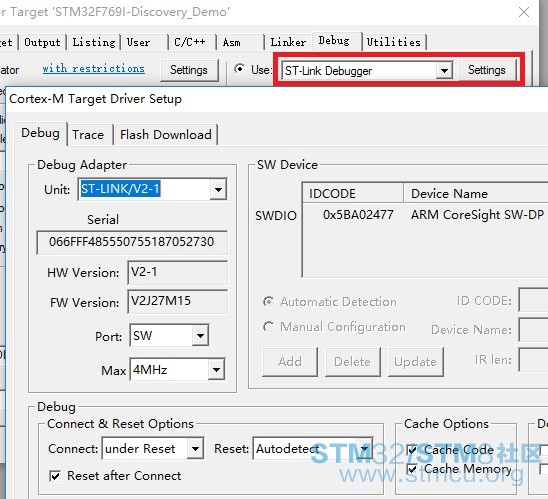548x499 pixels.
Task: Click the FW Version V2J27M15 field
Action: tap(178, 301)
